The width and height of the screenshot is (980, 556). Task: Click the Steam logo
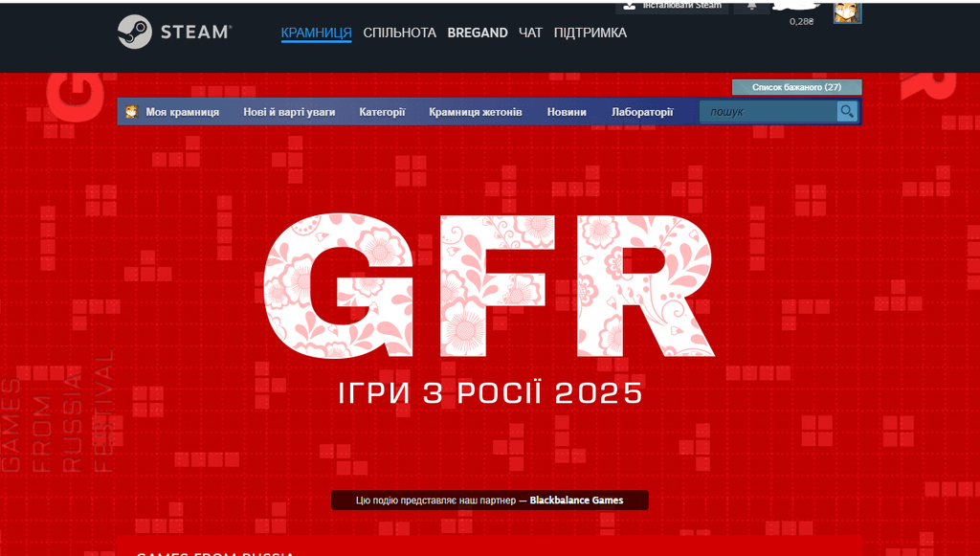[175, 32]
